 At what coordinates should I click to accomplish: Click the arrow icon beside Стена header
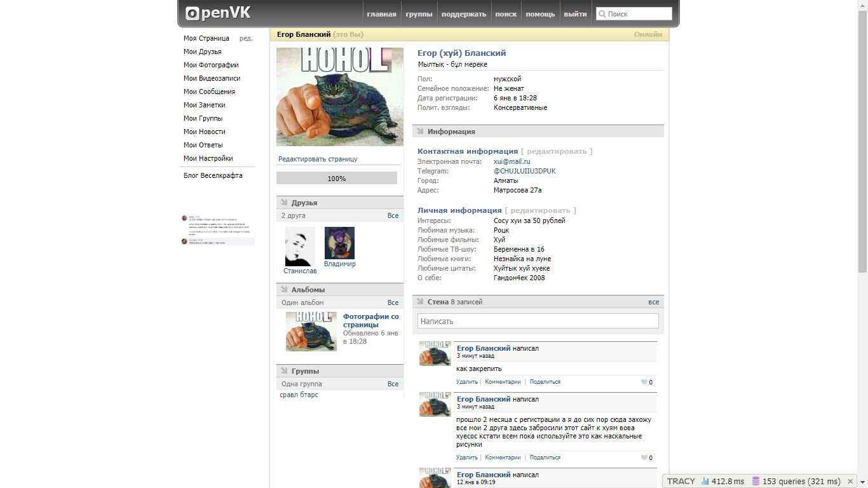tap(420, 301)
